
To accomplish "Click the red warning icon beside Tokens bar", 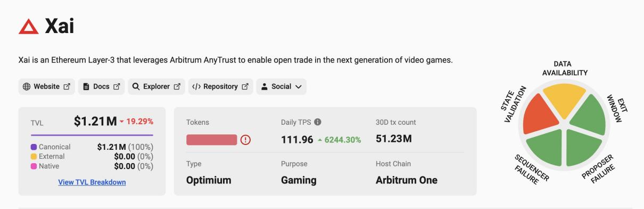I will (x=245, y=140).
